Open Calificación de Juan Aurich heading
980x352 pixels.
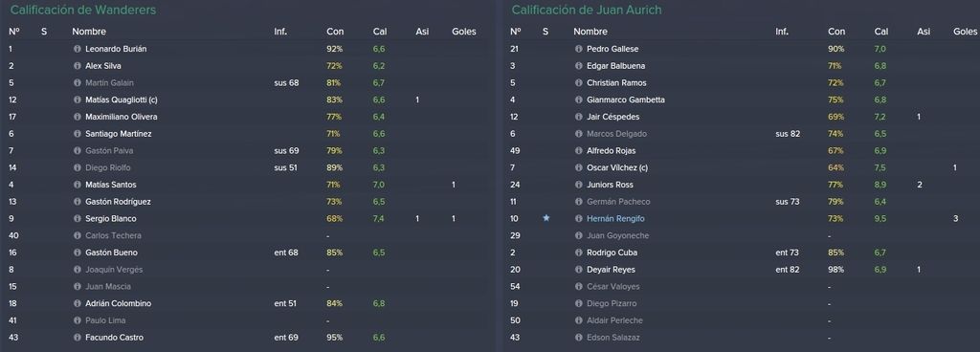coord(587,10)
